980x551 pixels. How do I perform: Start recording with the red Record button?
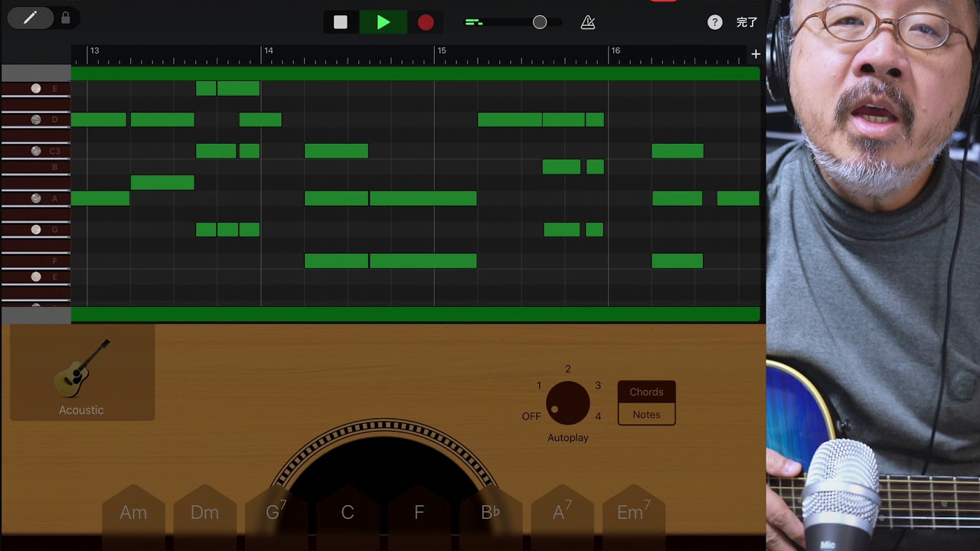click(426, 23)
